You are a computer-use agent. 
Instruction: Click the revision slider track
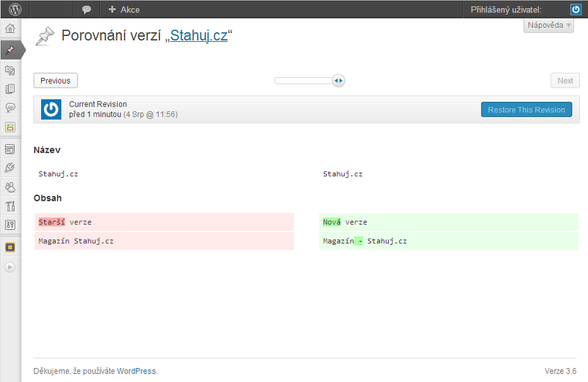coord(304,81)
